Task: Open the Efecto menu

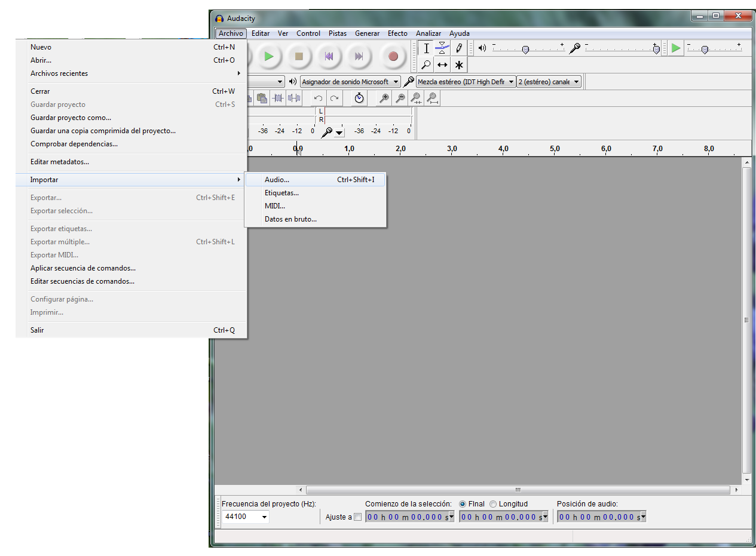Action: [397, 33]
